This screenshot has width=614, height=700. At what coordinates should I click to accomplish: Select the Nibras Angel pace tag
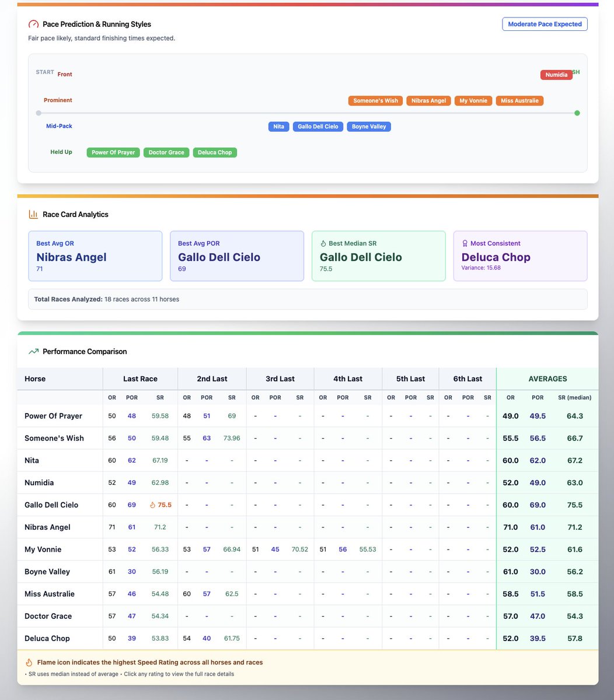[x=428, y=101]
